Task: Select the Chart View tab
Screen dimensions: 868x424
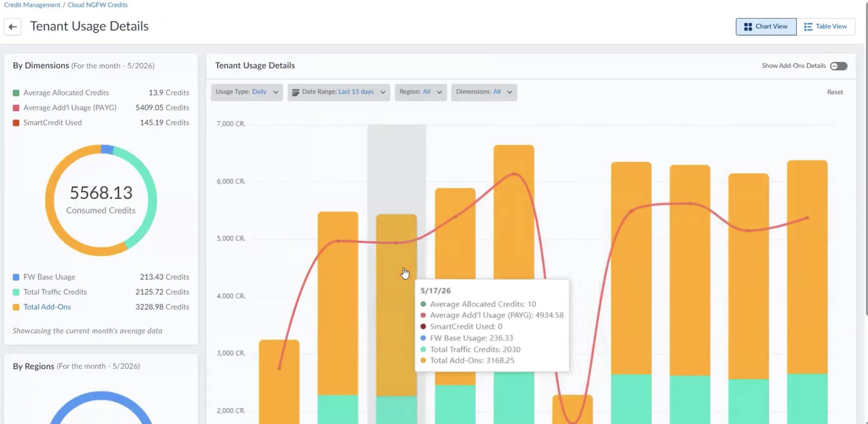Action: [766, 27]
